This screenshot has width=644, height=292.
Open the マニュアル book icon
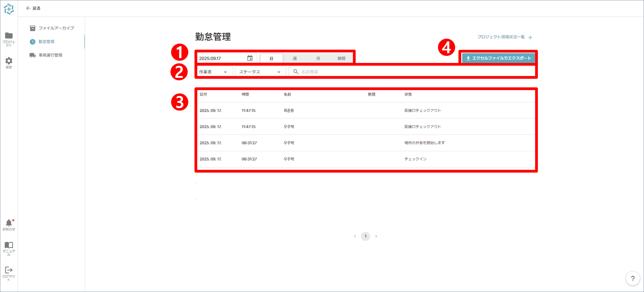(x=9, y=245)
